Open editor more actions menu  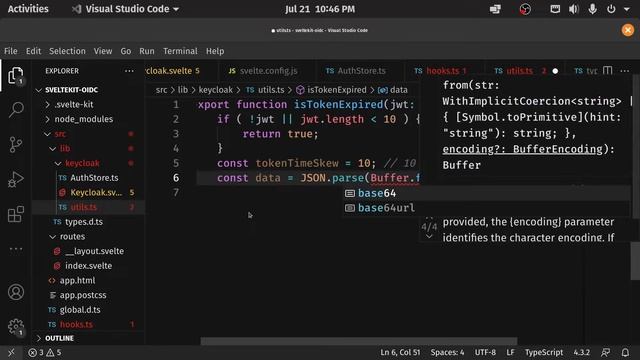click(624, 71)
